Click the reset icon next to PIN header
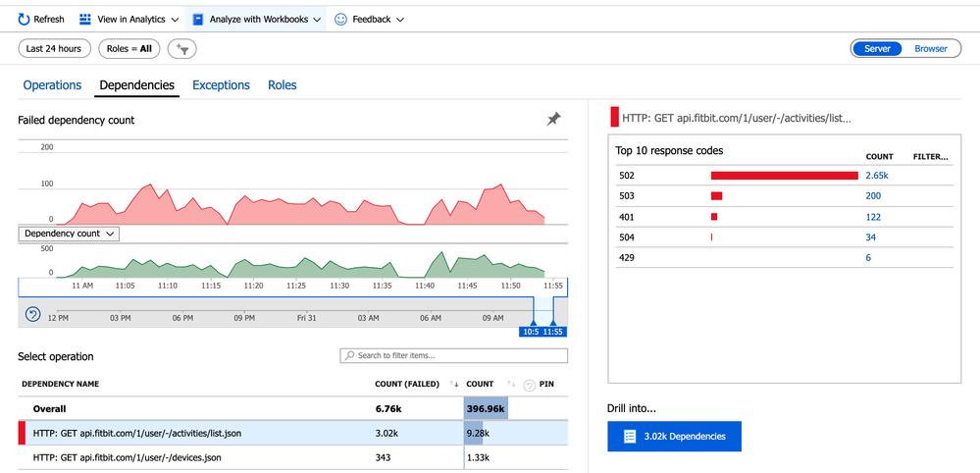 pyautogui.click(x=529, y=385)
